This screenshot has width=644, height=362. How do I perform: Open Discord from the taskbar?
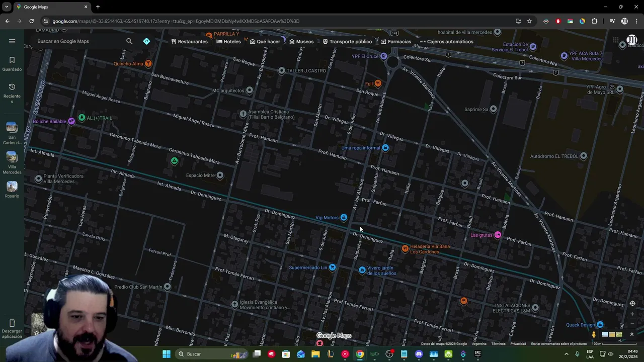(419, 354)
